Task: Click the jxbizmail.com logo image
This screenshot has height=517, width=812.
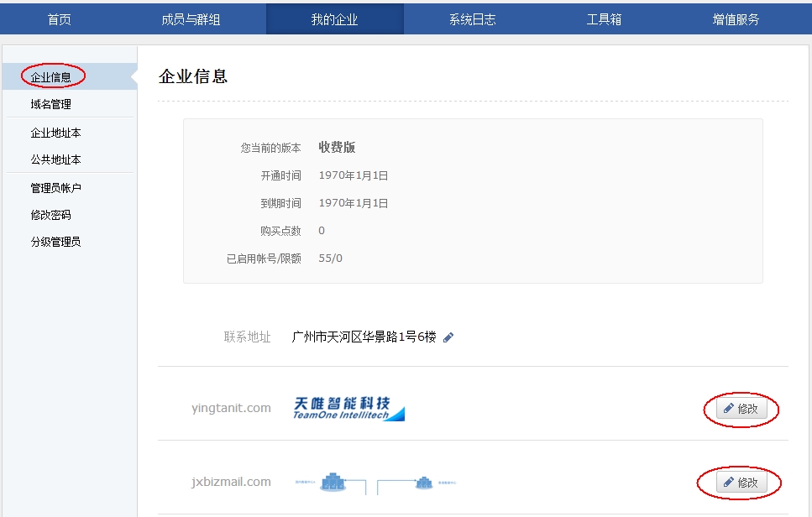Action: [375, 483]
